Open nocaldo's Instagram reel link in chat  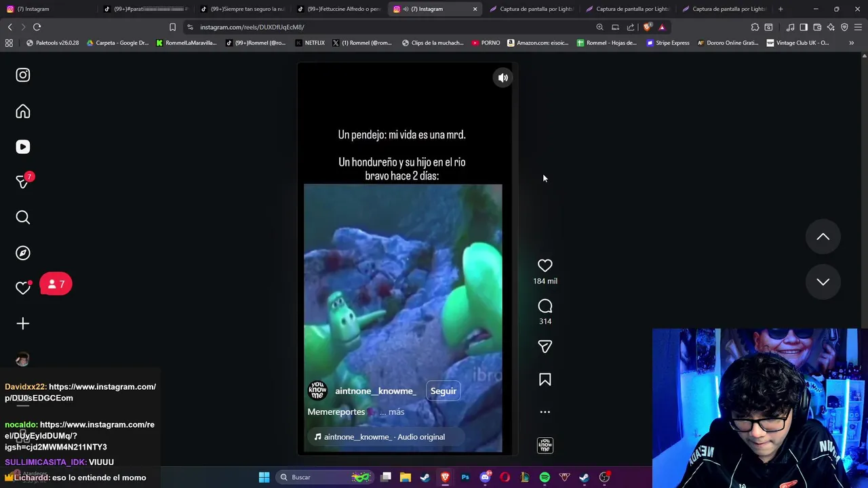79,436
